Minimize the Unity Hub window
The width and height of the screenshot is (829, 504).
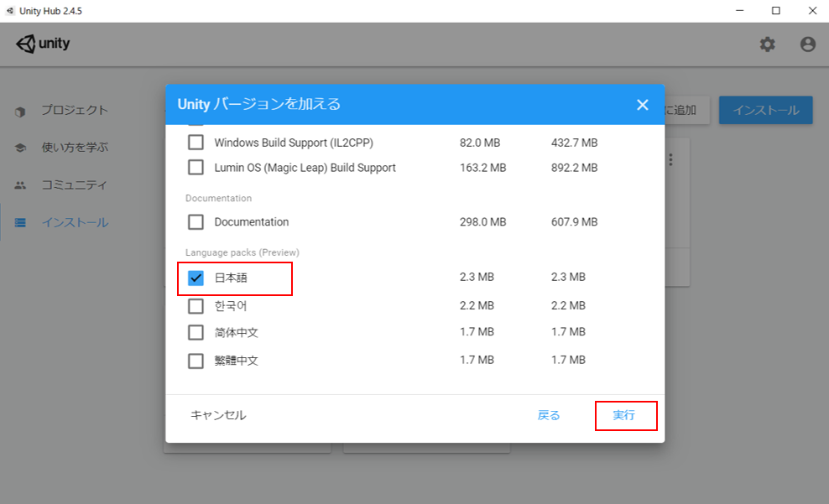tap(740, 11)
